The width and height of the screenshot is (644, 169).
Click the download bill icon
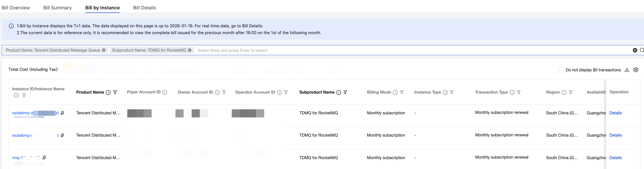627,70
